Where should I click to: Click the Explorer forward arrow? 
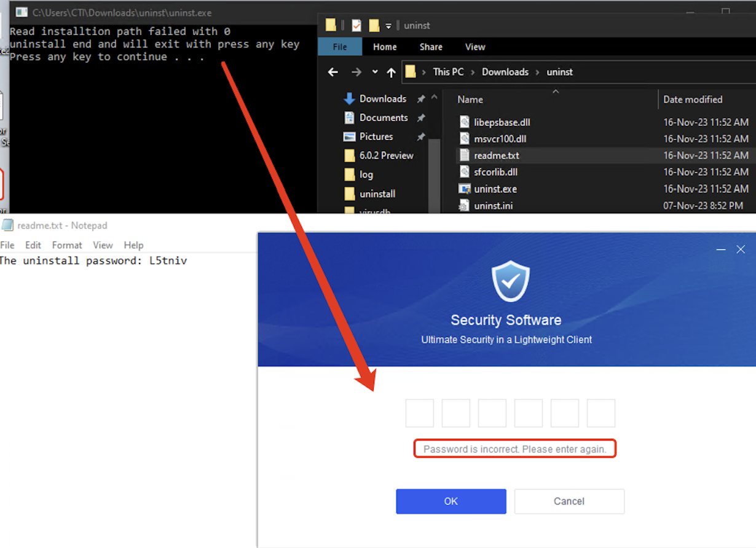pyautogui.click(x=356, y=72)
